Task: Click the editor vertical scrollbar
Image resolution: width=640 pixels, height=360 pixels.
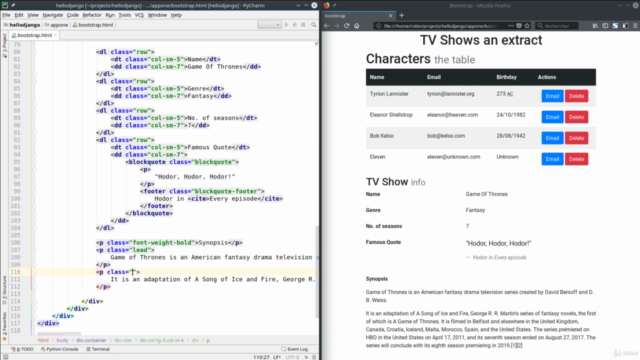Action: (317, 271)
